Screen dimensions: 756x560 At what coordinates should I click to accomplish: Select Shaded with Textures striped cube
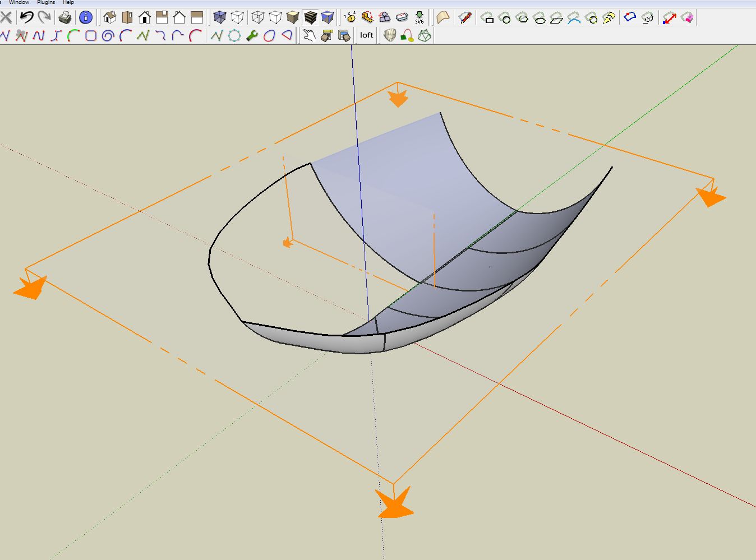point(310,17)
